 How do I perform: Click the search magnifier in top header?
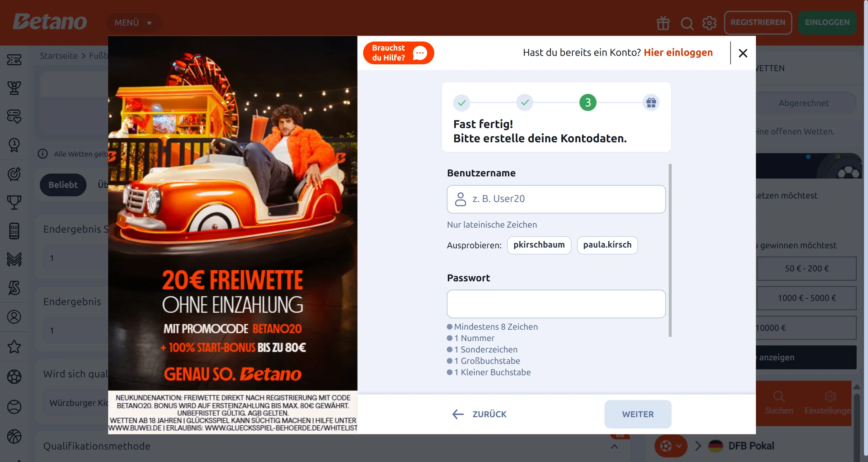point(687,23)
